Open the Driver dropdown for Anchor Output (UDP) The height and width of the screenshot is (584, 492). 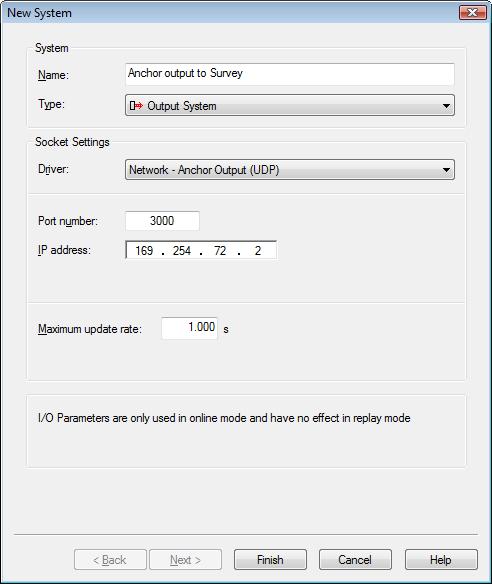point(290,170)
